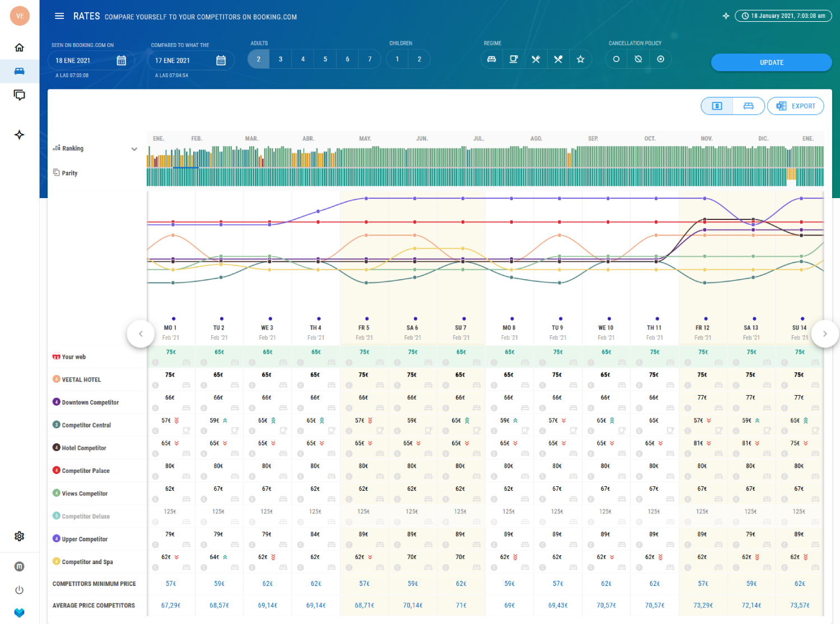Click the EXPORT button

click(796, 106)
